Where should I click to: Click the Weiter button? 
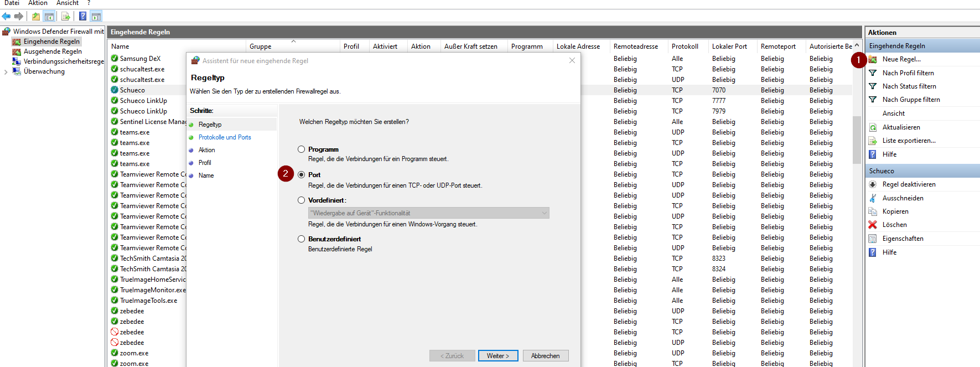click(x=497, y=356)
